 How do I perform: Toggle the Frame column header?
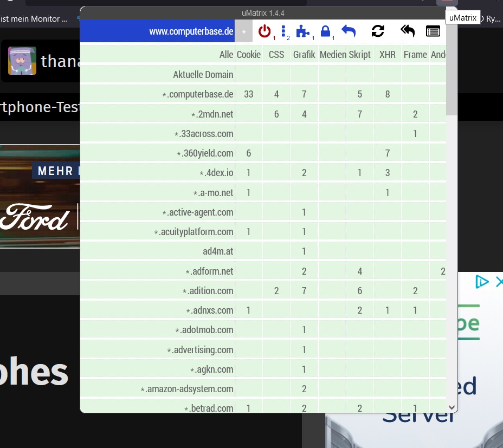(415, 55)
